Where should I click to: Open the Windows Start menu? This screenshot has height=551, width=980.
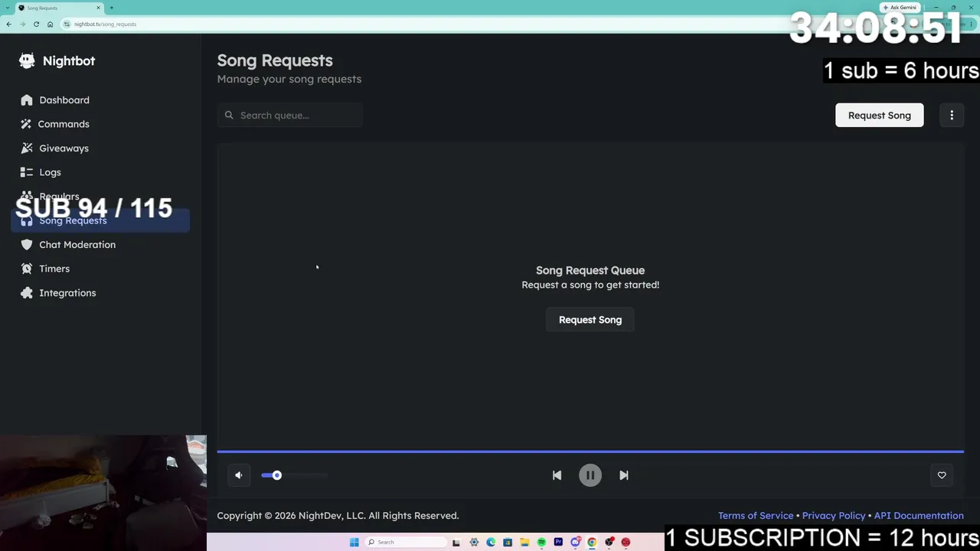click(354, 543)
